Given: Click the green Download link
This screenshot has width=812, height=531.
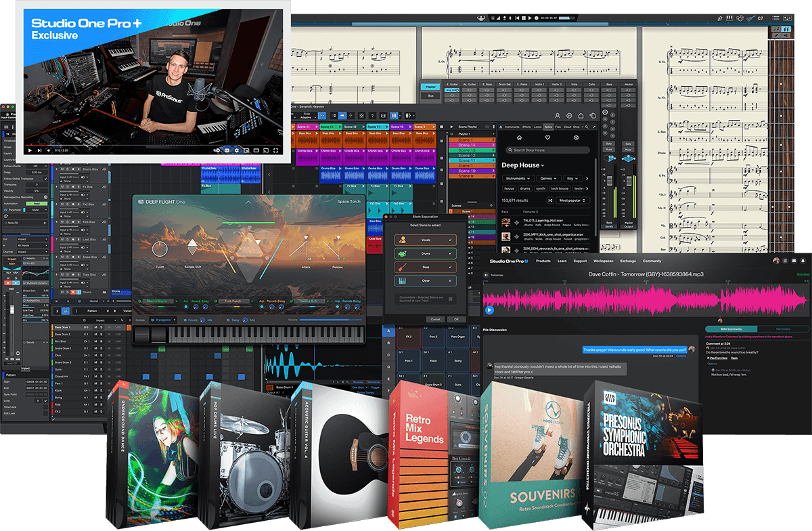Looking at the screenshot, I should pos(803,274).
